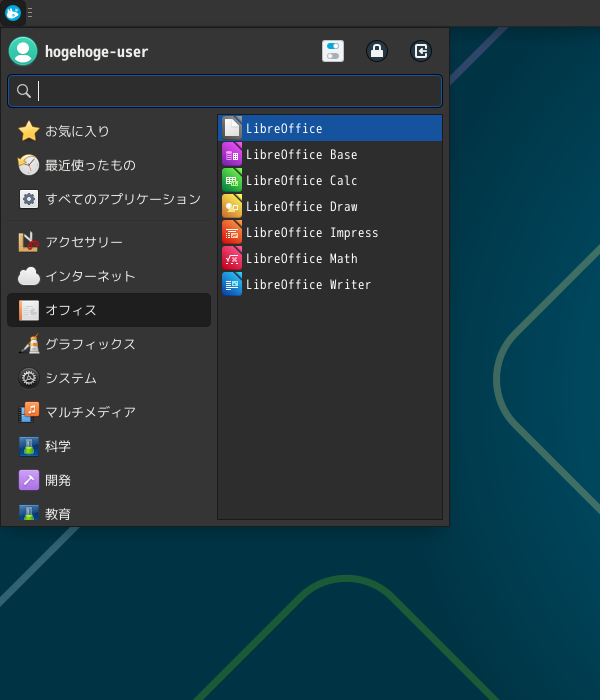This screenshot has height=700, width=600.
Task: Click the hogehoge-user profile avatar
Action: (23, 51)
